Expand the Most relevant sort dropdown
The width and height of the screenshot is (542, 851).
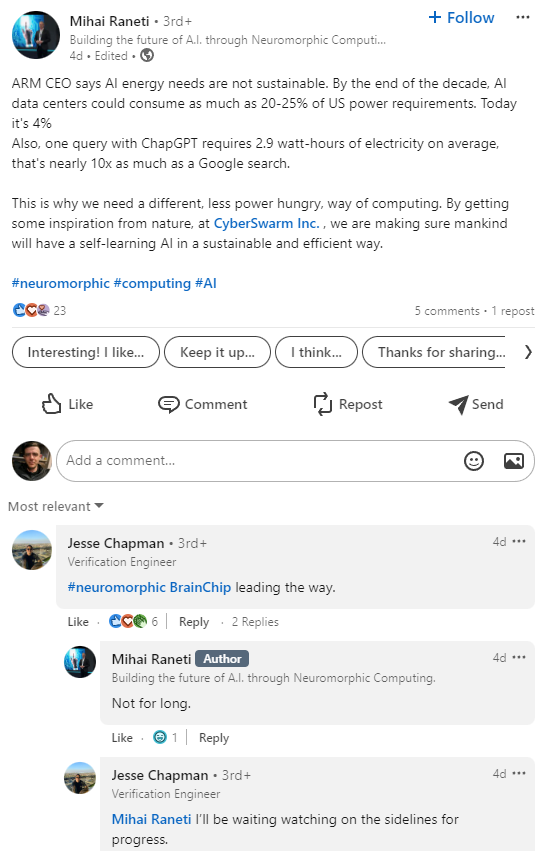pyautogui.click(x=55, y=506)
